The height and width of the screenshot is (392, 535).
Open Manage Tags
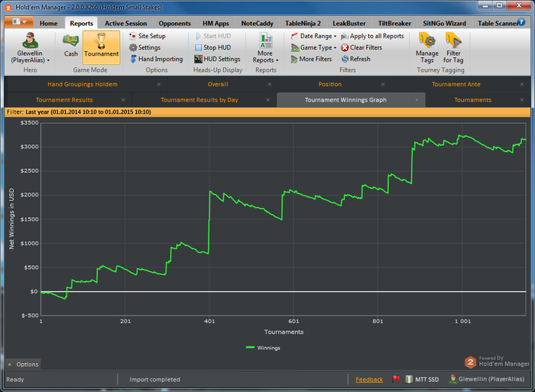pos(426,48)
